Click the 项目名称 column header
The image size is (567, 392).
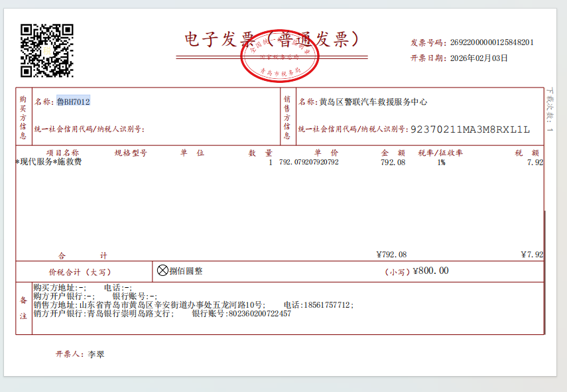(x=62, y=153)
